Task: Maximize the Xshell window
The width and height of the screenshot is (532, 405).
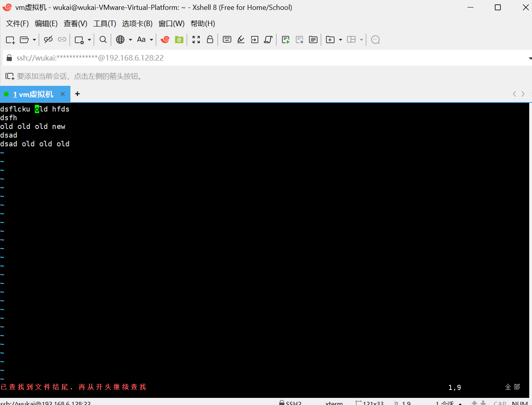Action: [498, 8]
